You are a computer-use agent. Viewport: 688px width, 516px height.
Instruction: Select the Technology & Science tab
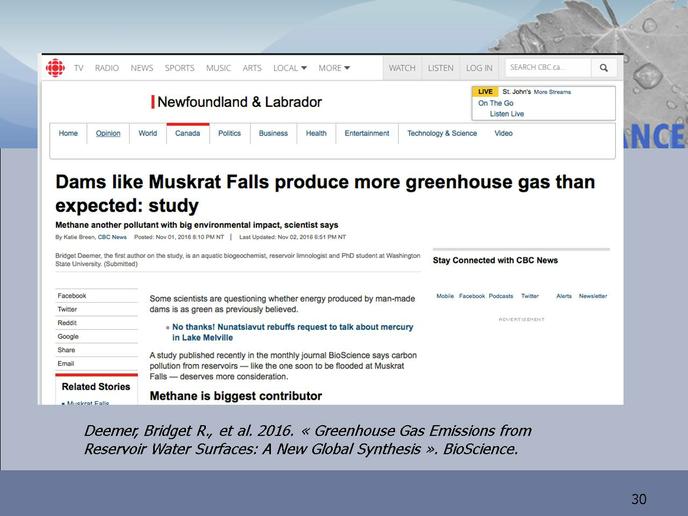click(x=442, y=133)
